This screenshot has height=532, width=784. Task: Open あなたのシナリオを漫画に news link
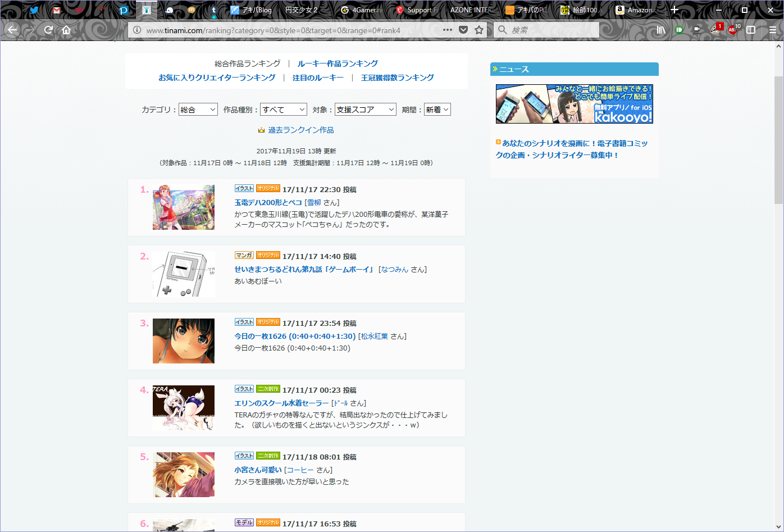tap(572, 149)
